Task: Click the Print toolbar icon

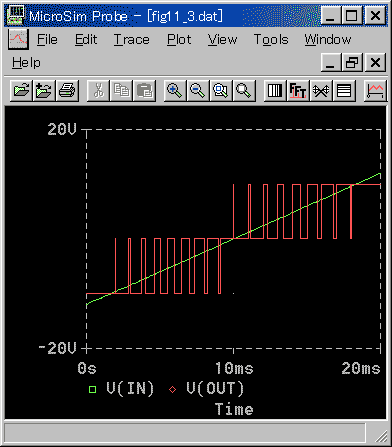Action: [x=67, y=90]
